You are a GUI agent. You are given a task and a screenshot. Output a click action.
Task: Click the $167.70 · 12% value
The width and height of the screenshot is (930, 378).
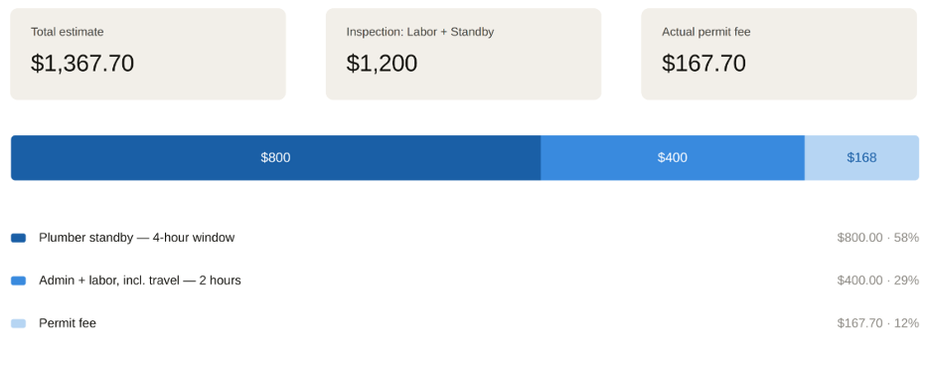878,323
